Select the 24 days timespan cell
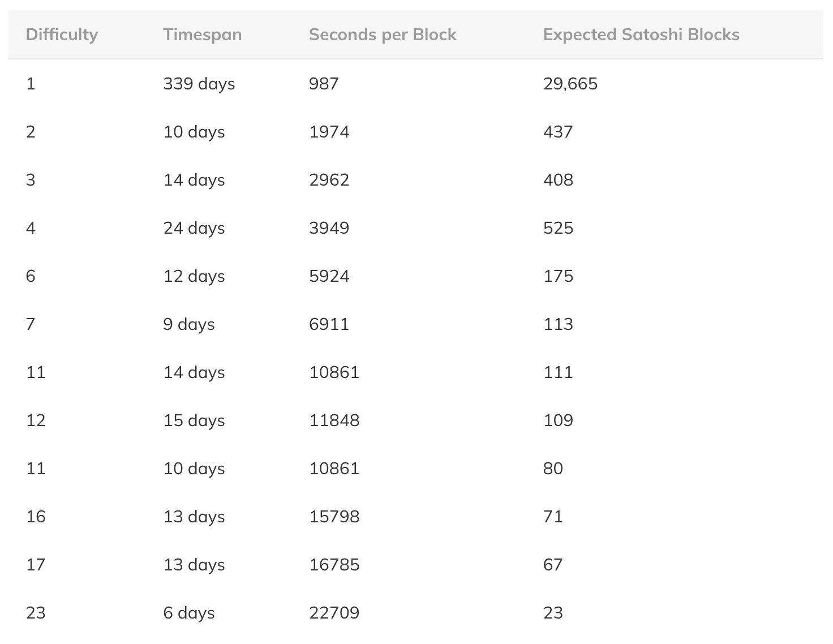 194,228
